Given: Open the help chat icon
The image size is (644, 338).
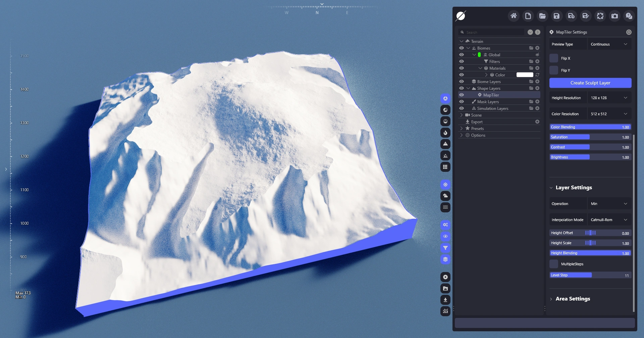Looking at the screenshot, I should 629,16.
